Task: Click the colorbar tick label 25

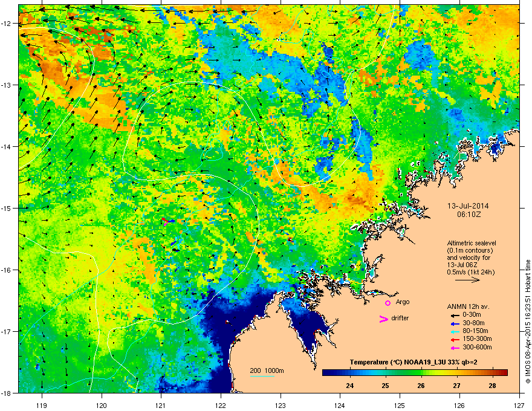Action: pyautogui.click(x=385, y=386)
